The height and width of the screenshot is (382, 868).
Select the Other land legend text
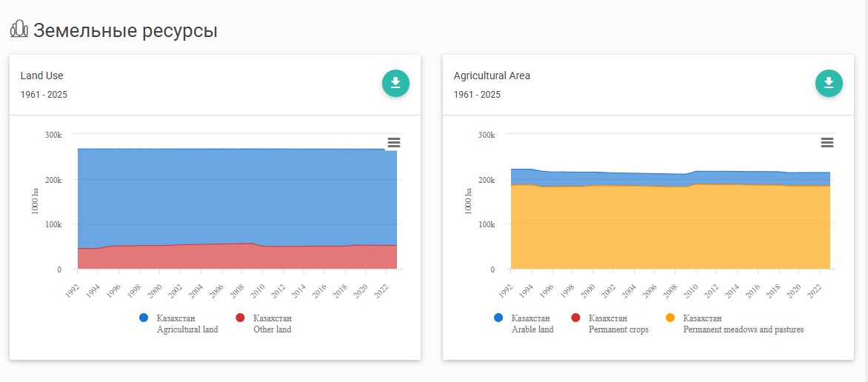(x=272, y=329)
